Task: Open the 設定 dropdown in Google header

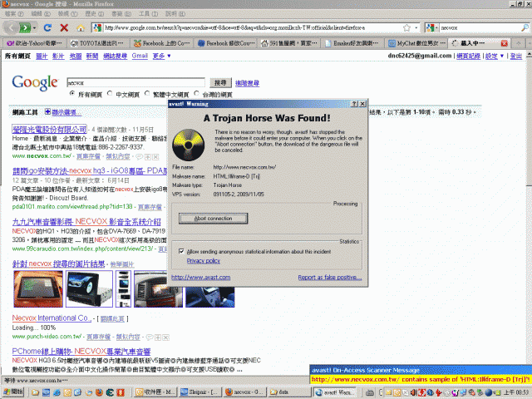Action: 495,56
